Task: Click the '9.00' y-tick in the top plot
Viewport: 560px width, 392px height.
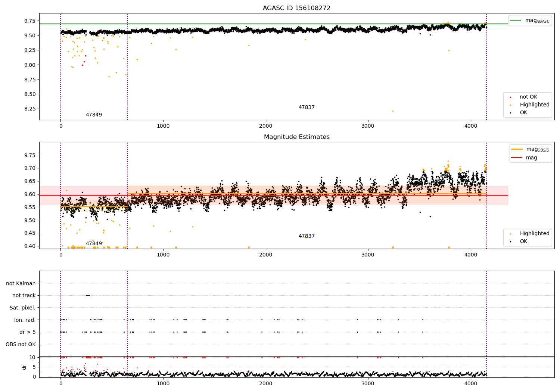Action: coord(29,65)
